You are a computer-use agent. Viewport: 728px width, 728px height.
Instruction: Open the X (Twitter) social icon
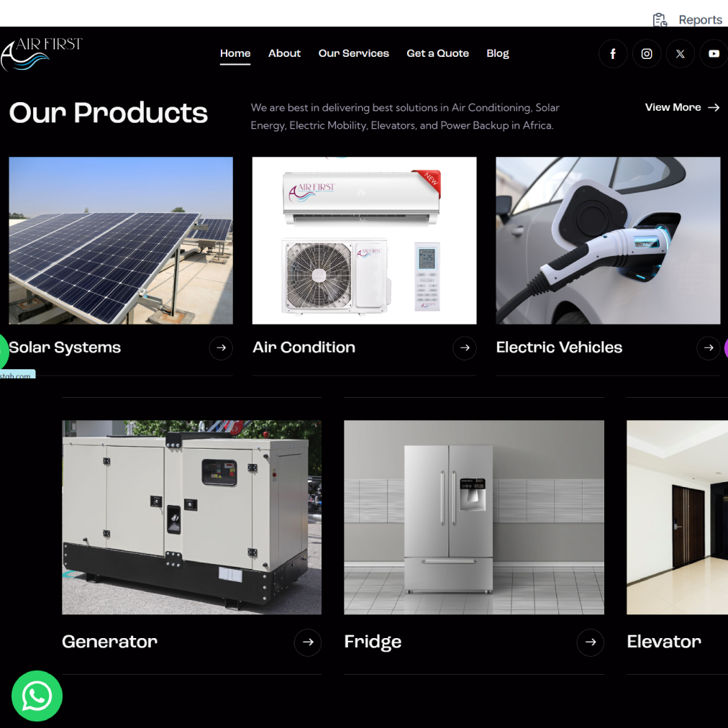(x=681, y=54)
